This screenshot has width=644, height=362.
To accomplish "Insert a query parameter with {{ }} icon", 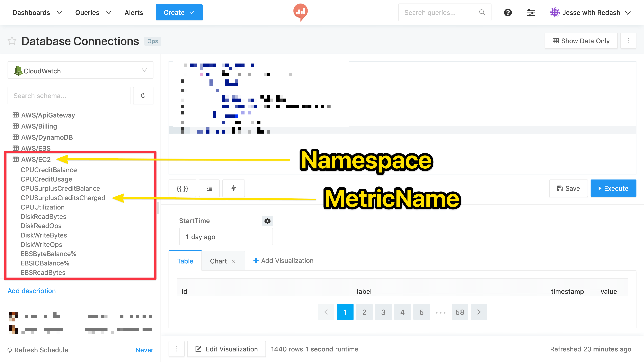I will pos(182,188).
